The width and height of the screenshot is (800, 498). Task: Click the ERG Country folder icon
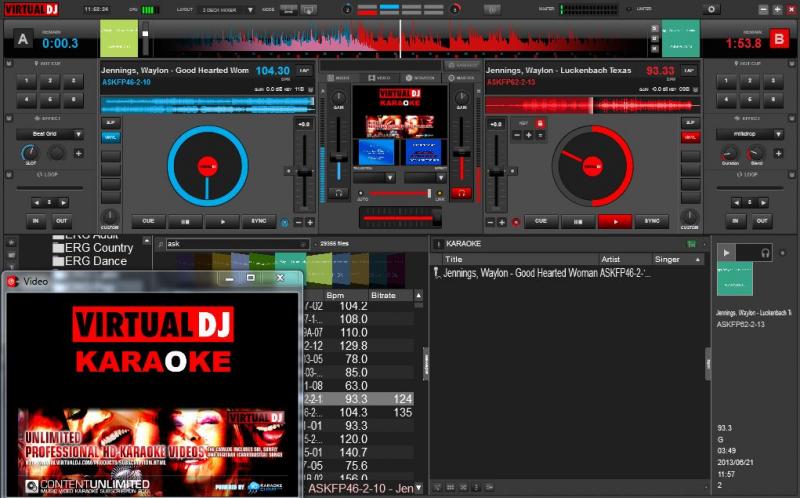(x=58, y=248)
